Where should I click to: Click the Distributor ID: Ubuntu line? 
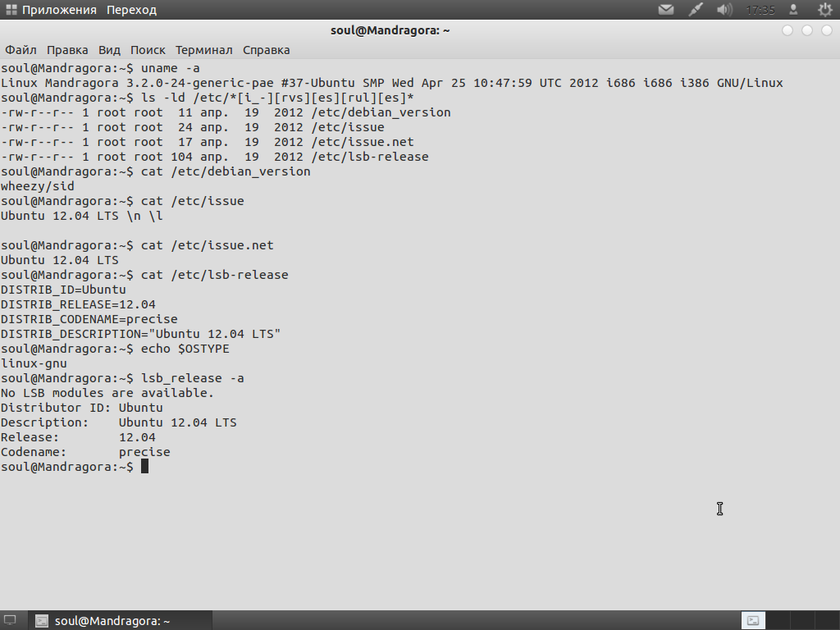81,408
